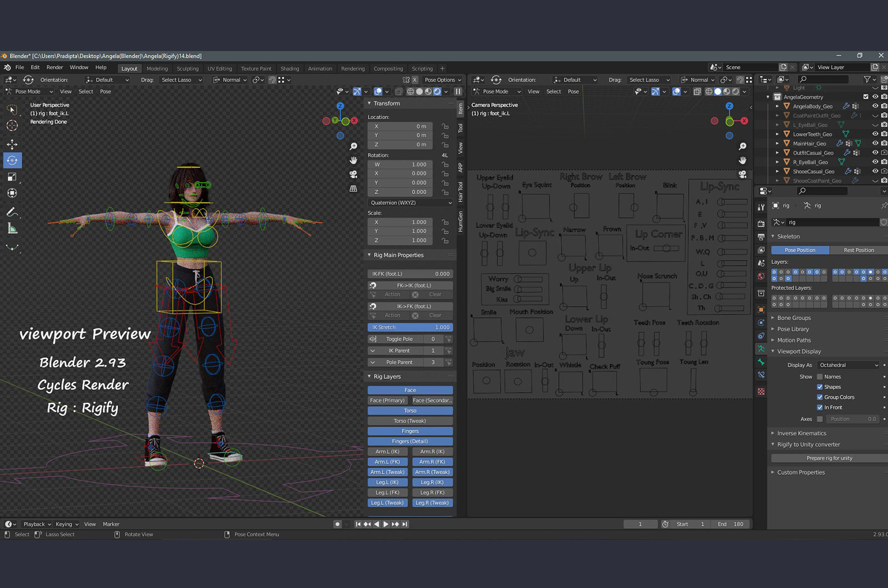Click the Arm.L (IK) rig layer button
The image size is (888, 588).
(x=387, y=452)
